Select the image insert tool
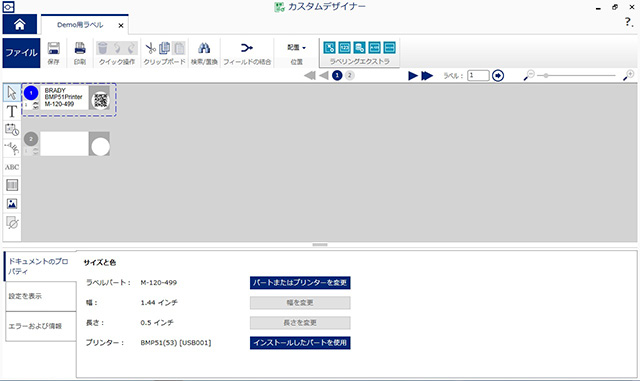Image resolution: width=640 pixels, height=381 pixels. coord(12,203)
